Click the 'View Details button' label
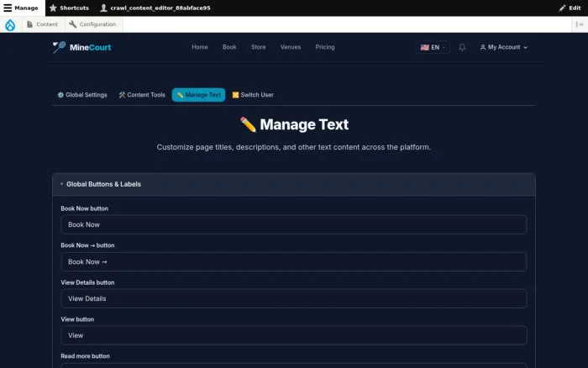Image resolution: width=588 pixels, height=368 pixels. [x=87, y=282]
